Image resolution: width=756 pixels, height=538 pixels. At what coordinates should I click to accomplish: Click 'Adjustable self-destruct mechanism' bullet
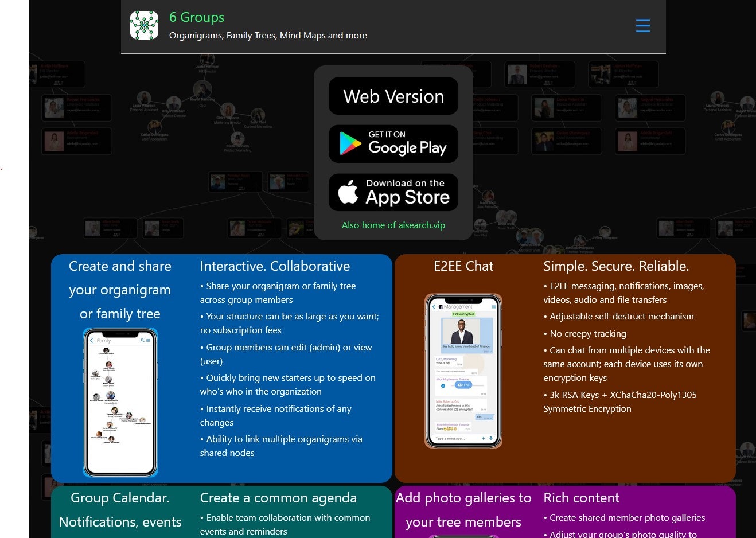(619, 317)
